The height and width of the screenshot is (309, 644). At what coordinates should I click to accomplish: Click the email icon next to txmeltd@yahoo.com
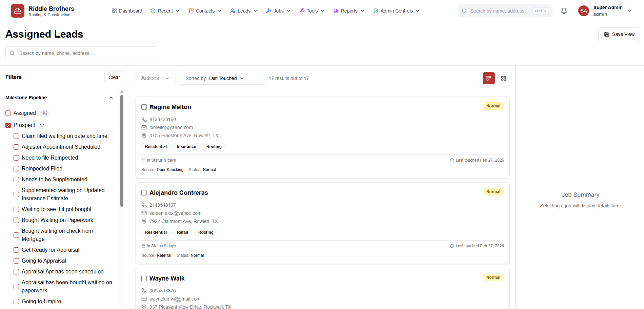pyautogui.click(x=144, y=127)
